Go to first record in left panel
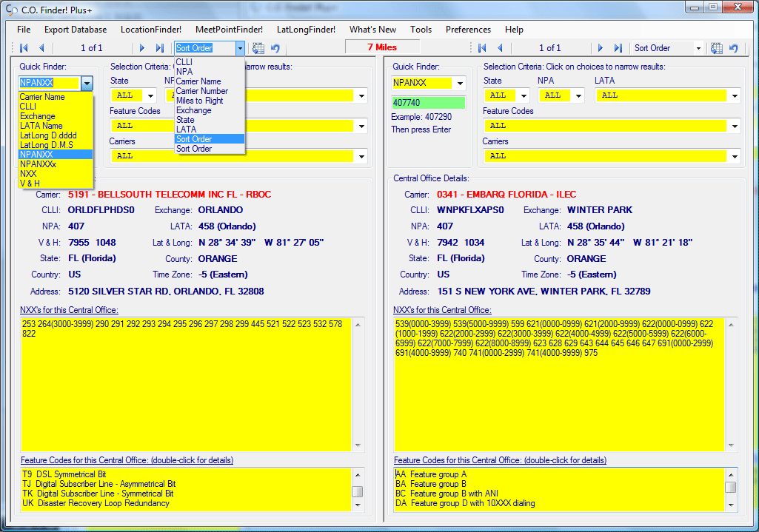The height and width of the screenshot is (532, 759). coord(23,48)
